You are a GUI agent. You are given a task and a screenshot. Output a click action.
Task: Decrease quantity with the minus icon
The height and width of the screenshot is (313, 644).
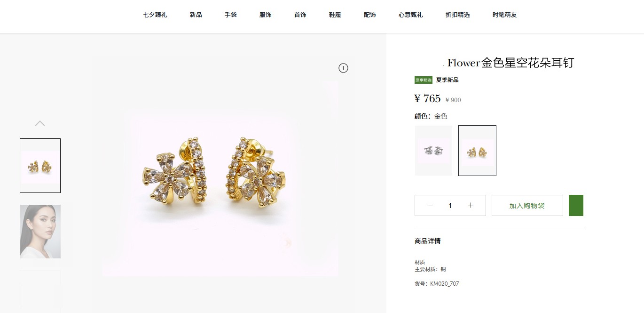430,205
